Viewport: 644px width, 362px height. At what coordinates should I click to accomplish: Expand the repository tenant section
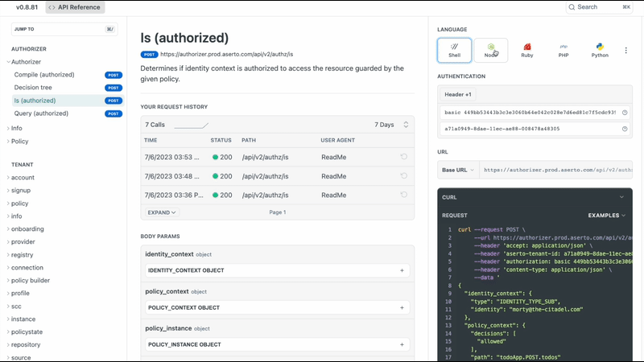point(8,345)
